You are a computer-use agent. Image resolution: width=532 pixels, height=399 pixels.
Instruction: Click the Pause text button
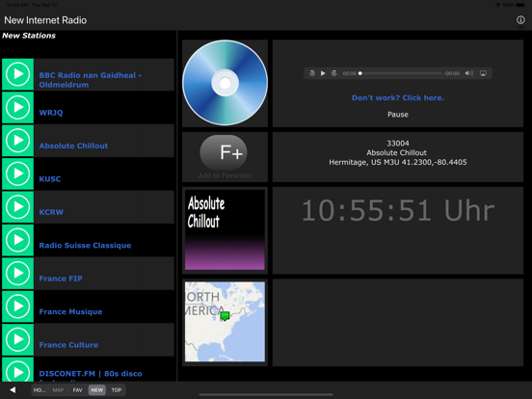coord(398,115)
